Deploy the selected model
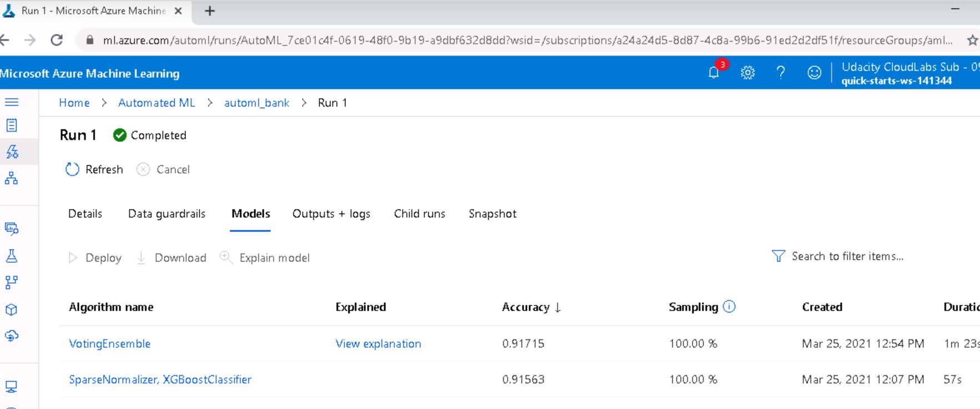This screenshot has height=409, width=980. [x=94, y=258]
